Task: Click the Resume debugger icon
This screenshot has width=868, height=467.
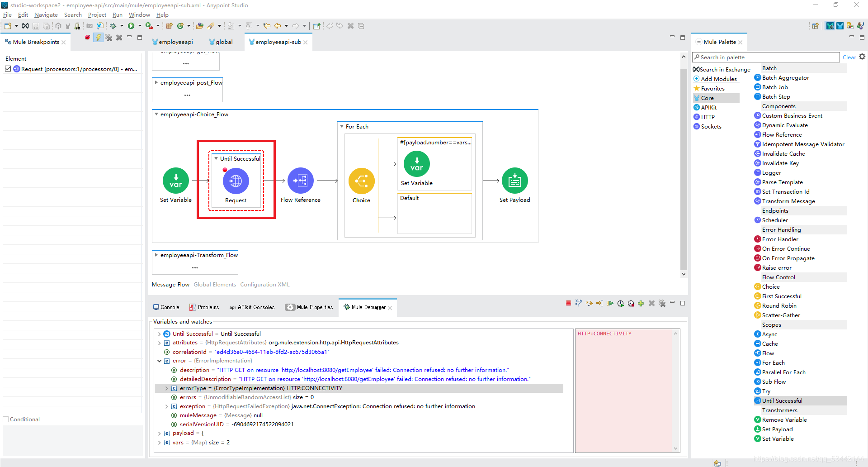Action: [x=610, y=303]
